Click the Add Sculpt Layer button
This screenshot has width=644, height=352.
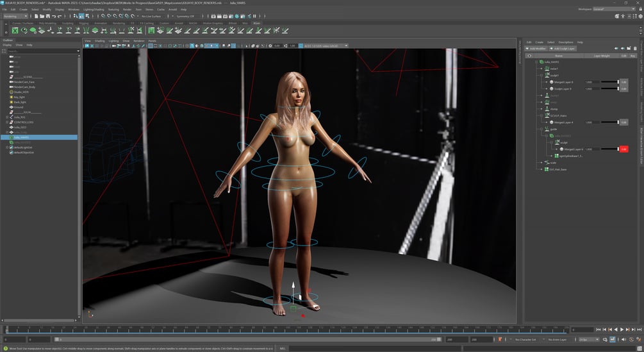(x=563, y=49)
